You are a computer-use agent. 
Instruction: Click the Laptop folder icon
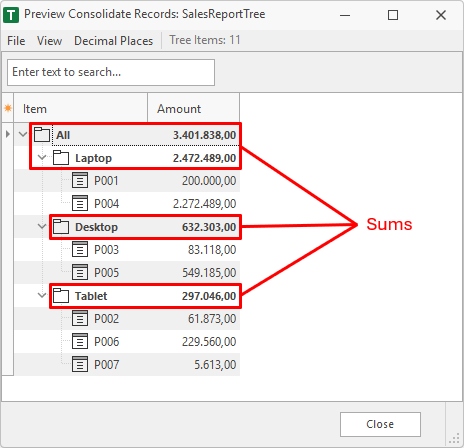click(x=61, y=158)
